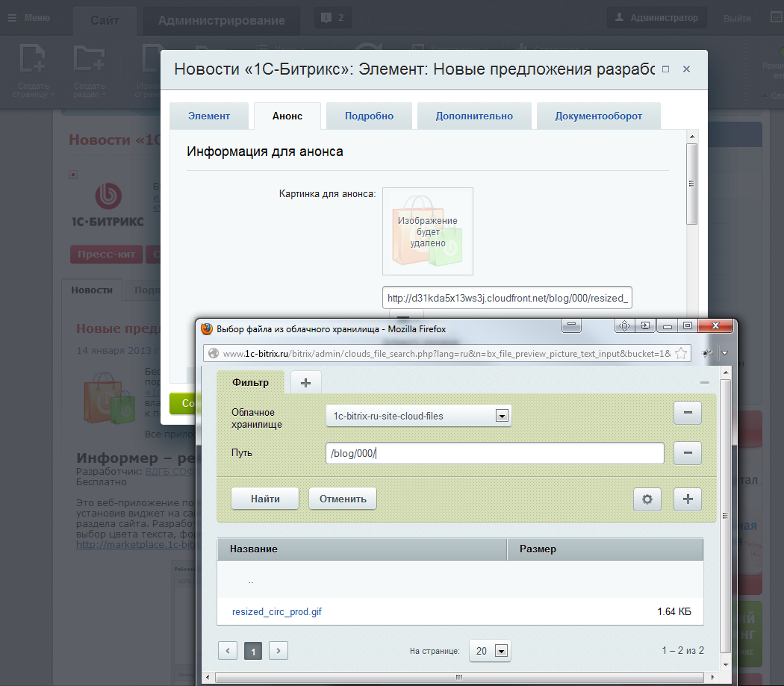The image size is (784, 686).
Task: Click the panel icon at the top-right of the admin bar
Action: click(x=777, y=17)
